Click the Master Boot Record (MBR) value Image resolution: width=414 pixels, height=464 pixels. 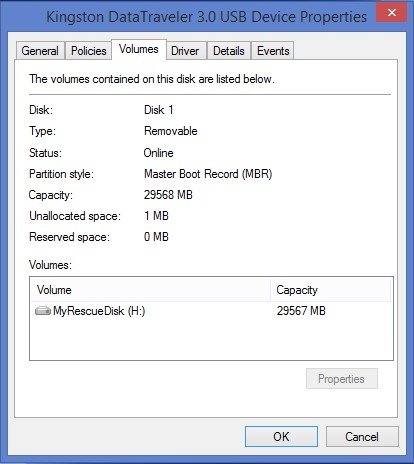(208, 174)
